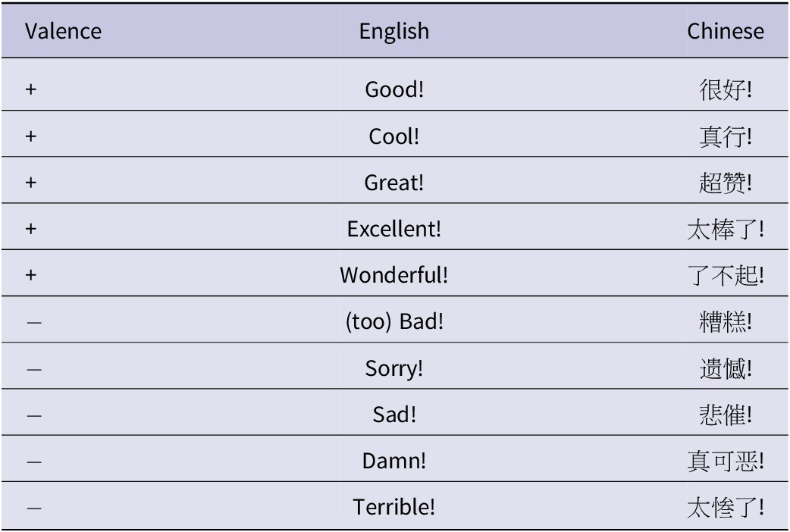Select the "Good!" cell
790x532 pixels.
[393, 90]
